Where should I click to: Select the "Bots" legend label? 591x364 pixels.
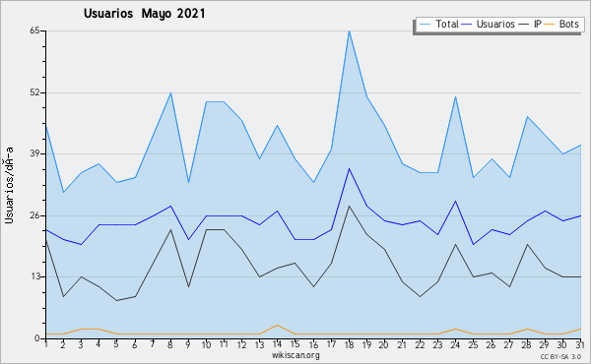point(568,24)
